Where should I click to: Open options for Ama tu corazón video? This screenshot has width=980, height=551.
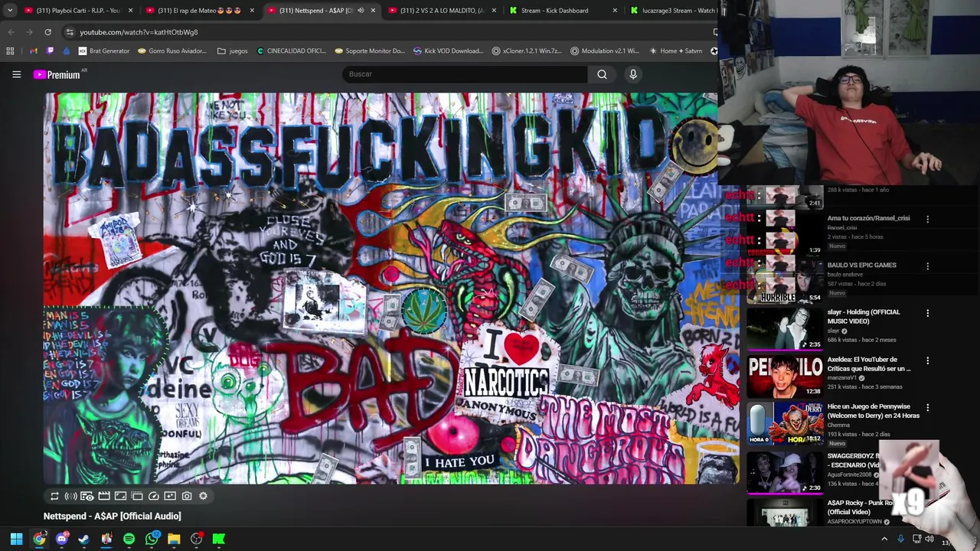click(927, 219)
